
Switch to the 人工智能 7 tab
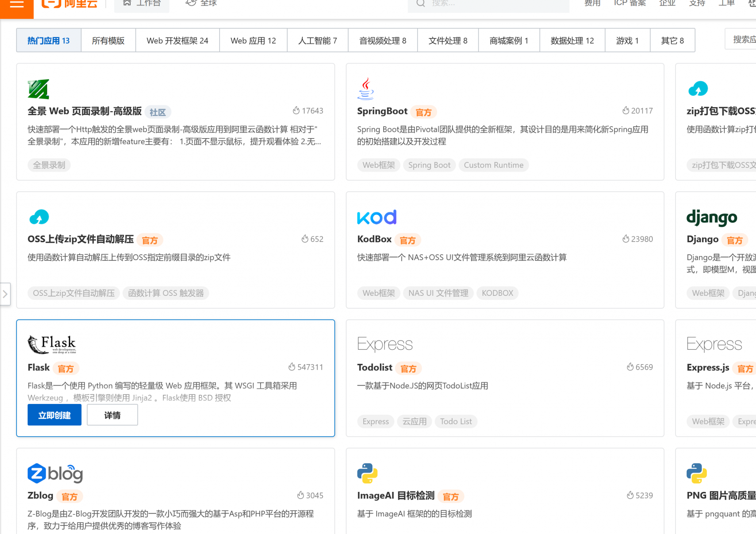click(317, 41)
